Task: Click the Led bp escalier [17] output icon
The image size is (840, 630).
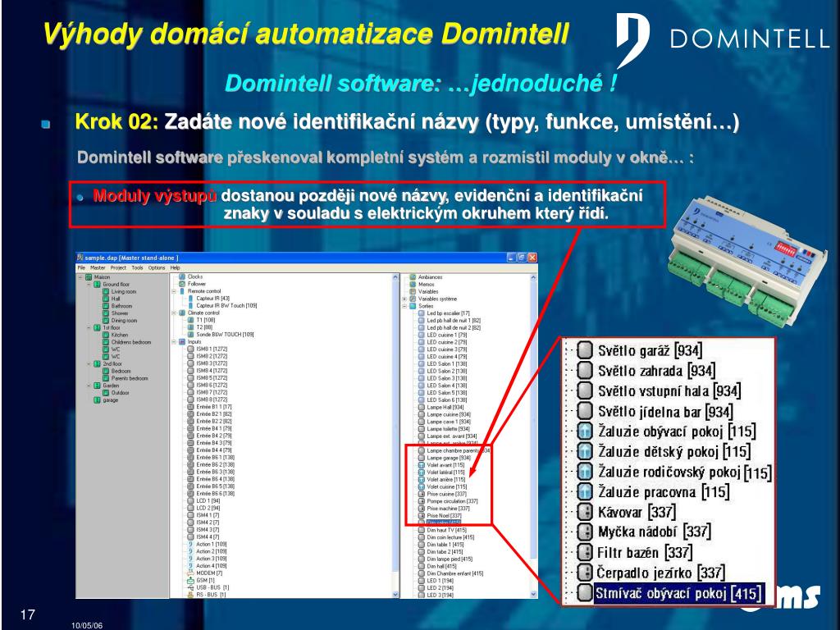Action: pyautogui.click(x=422, y=313)
